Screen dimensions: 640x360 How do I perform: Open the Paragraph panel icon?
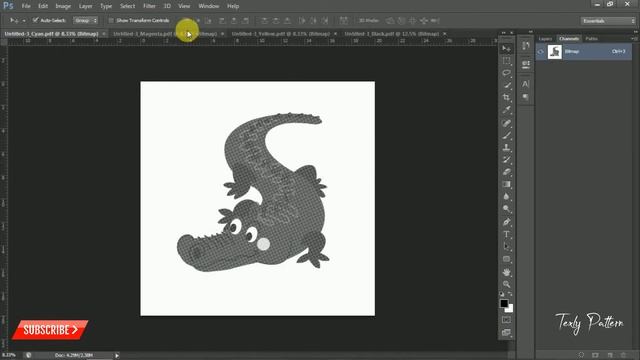click(x=525, y=97)
